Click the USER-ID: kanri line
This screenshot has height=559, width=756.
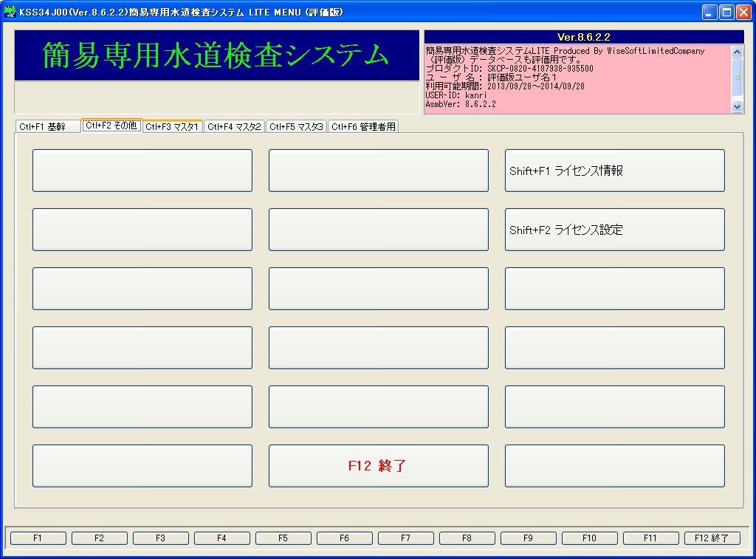pos(456,95)
